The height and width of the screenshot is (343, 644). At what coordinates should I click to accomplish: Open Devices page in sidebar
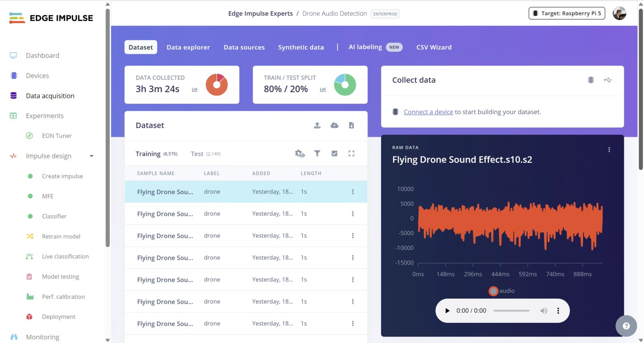click(37, 76)
